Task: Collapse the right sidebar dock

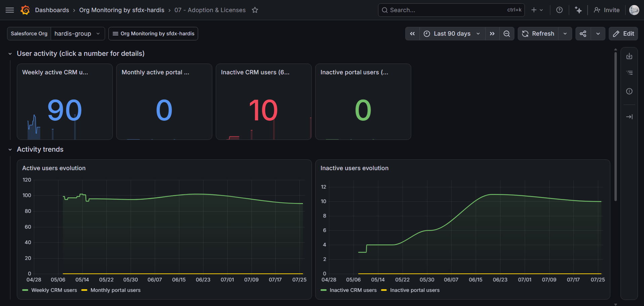Action: coord(629,117)
